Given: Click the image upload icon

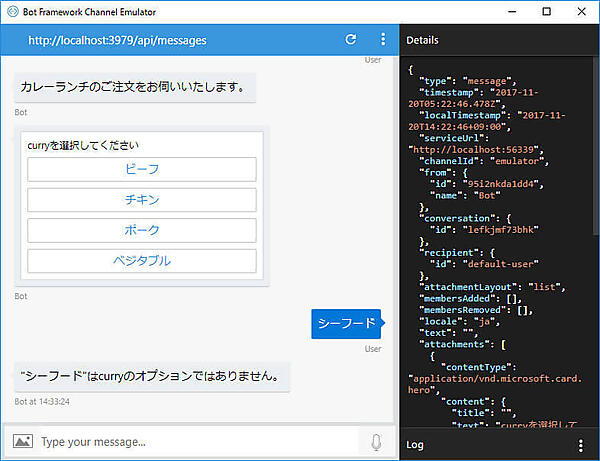Looking at the screenshot, I should (x=23, y=441).
